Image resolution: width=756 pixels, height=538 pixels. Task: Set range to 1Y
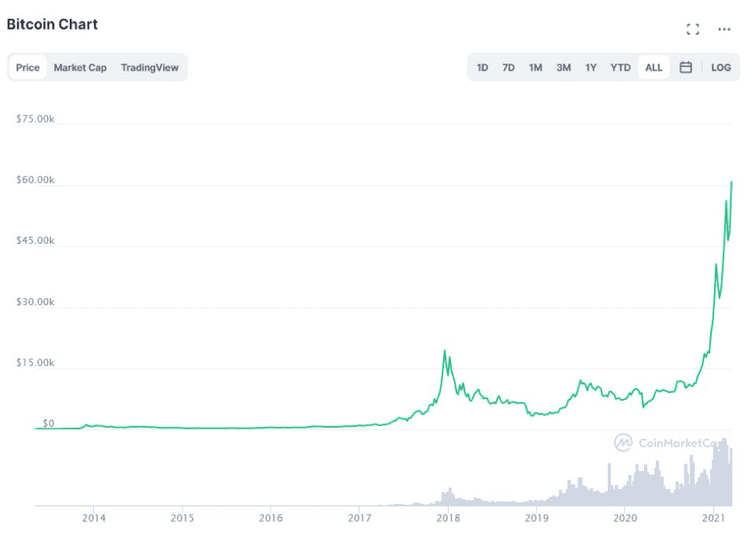591,68
